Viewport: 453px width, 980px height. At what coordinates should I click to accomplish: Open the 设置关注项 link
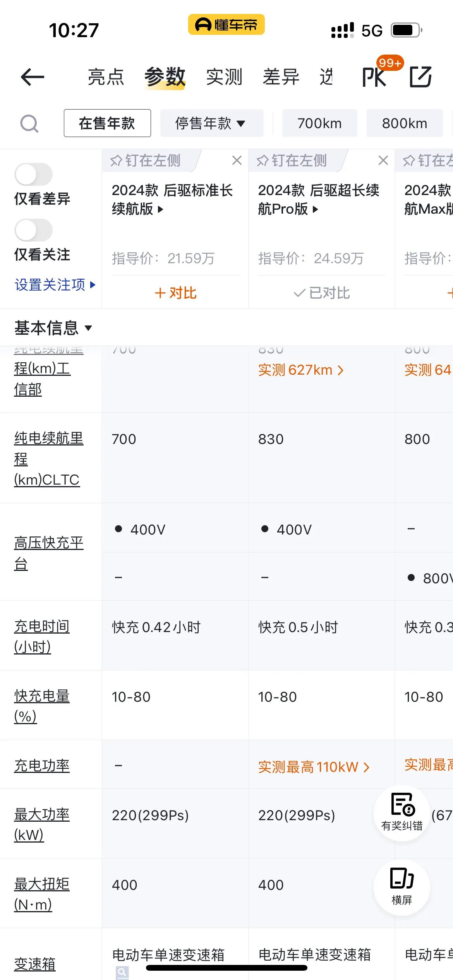tap(55, 285)
